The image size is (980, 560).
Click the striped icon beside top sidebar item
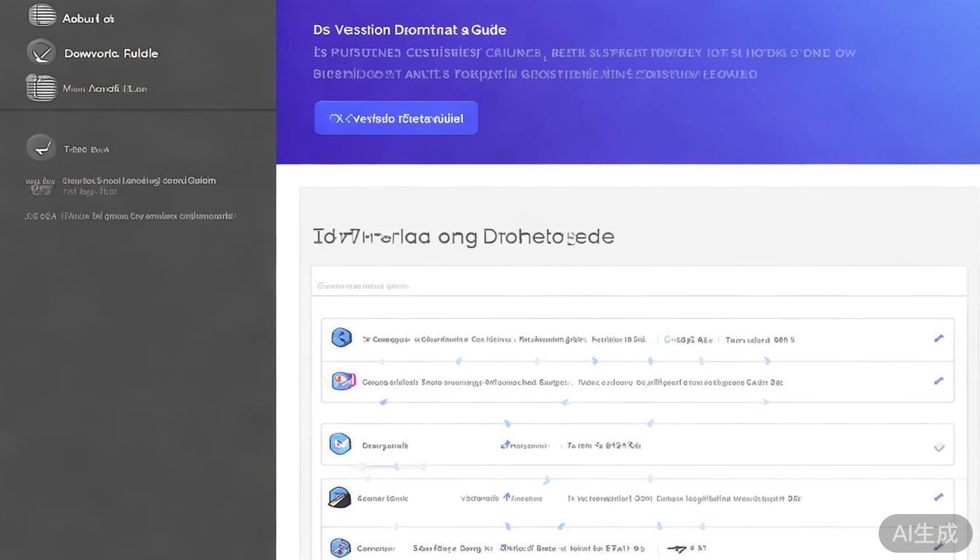42,15
